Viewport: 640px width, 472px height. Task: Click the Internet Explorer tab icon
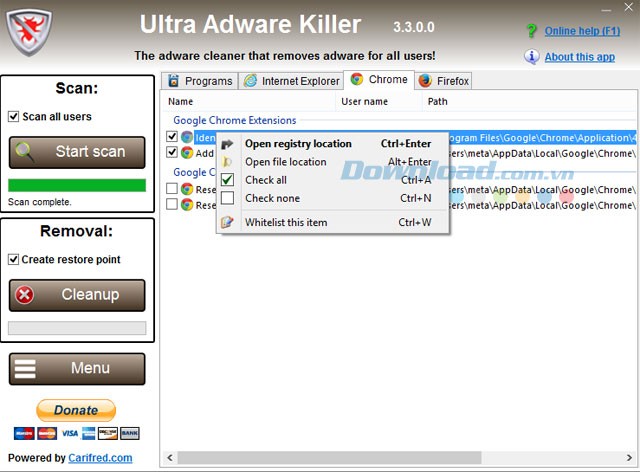tap(250, 80)
